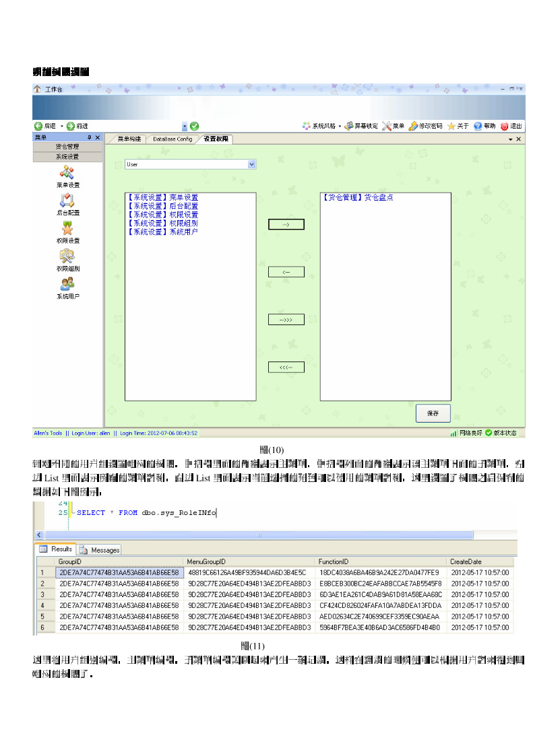Select row 6 header in results grid

tap(46, 627)
